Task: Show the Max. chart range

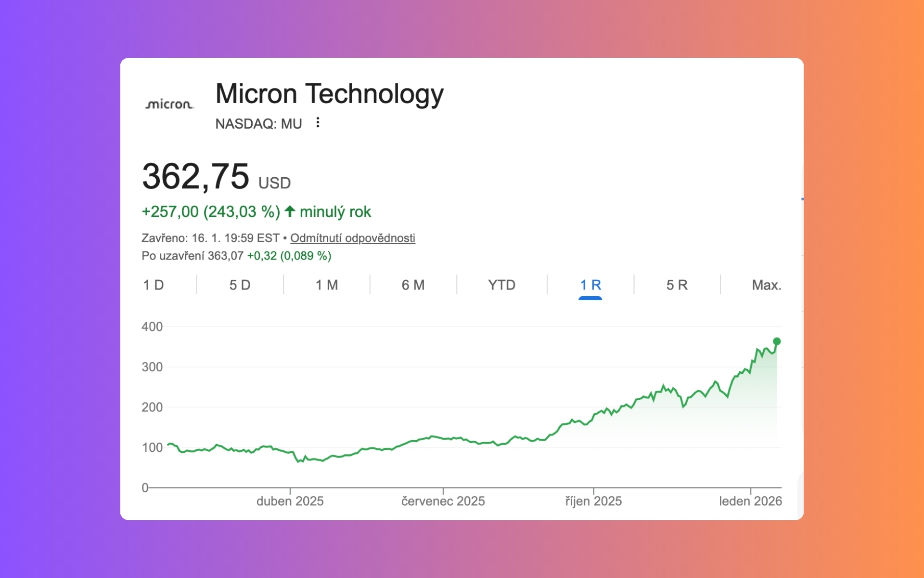Action: tap(766, 285)
